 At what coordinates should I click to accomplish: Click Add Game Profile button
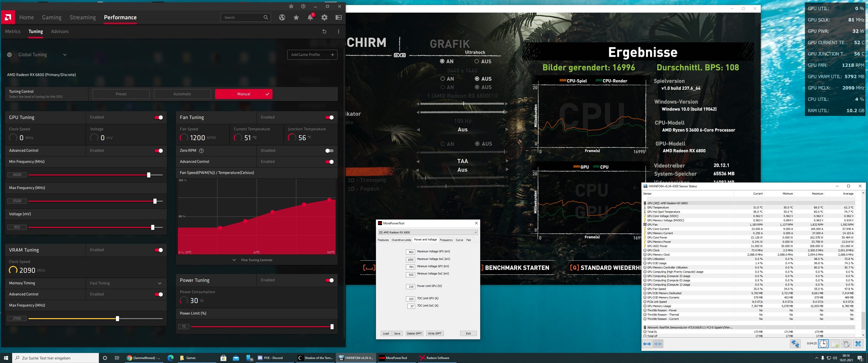coord(312,54)
